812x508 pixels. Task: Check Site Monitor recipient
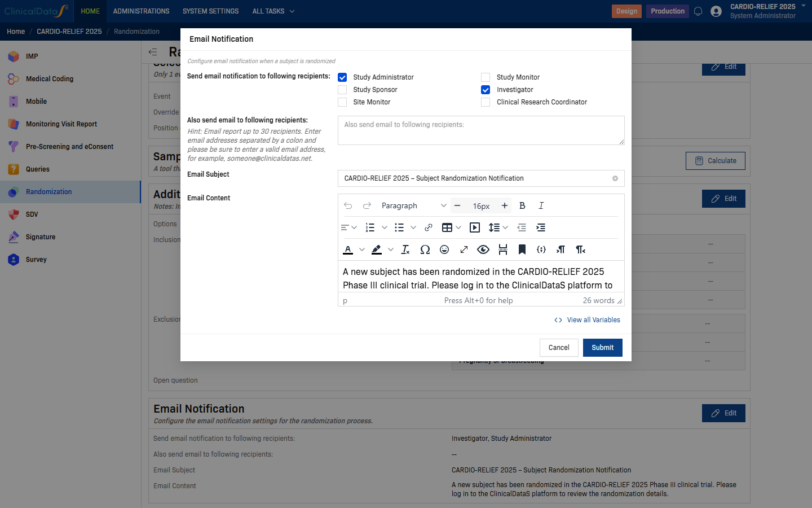pyautogui.click(x=342, y=102)
